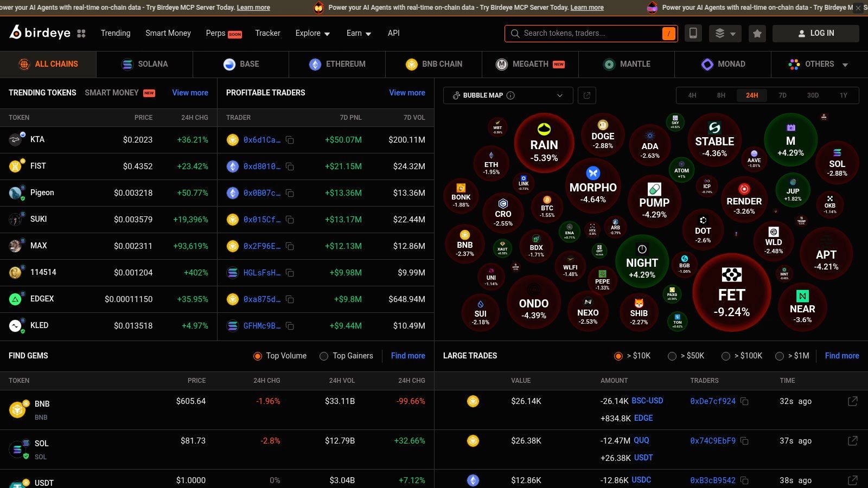Viewport: 868px width, 488px height.
Task: Switch to the Ethereum chain tab
Action: [x=337, y=64]
